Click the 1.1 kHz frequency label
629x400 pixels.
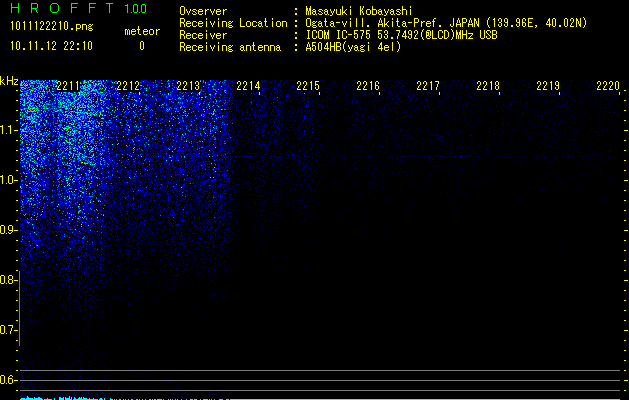(x=8, y=130)
